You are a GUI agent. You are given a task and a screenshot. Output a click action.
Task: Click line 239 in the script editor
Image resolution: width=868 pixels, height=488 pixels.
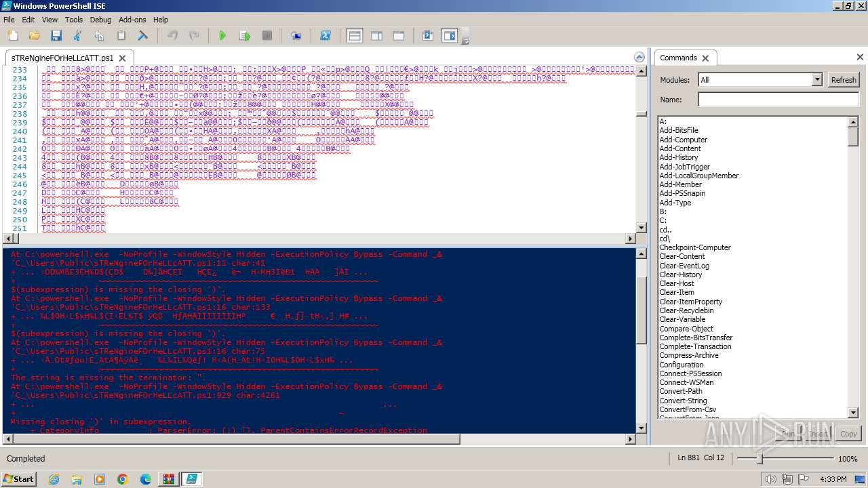(234, 123)
